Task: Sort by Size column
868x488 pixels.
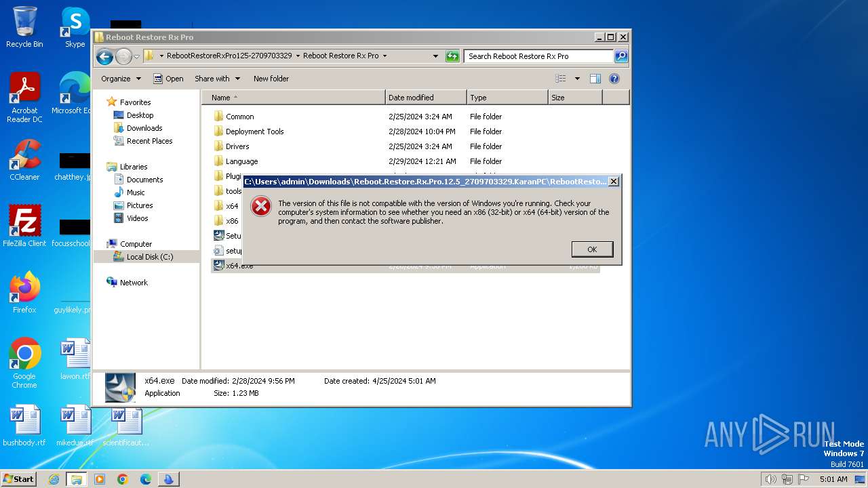Action: (x=575, y=98)
